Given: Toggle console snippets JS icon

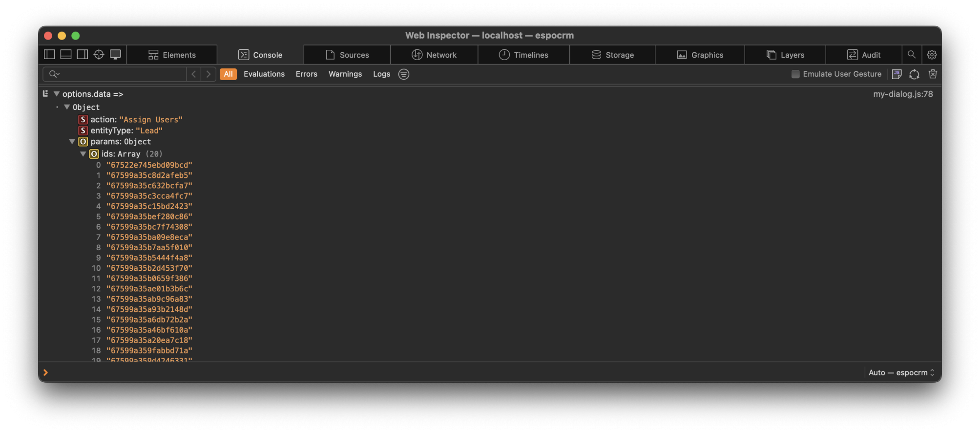Looking at the screenshot, I should (897, 74).
